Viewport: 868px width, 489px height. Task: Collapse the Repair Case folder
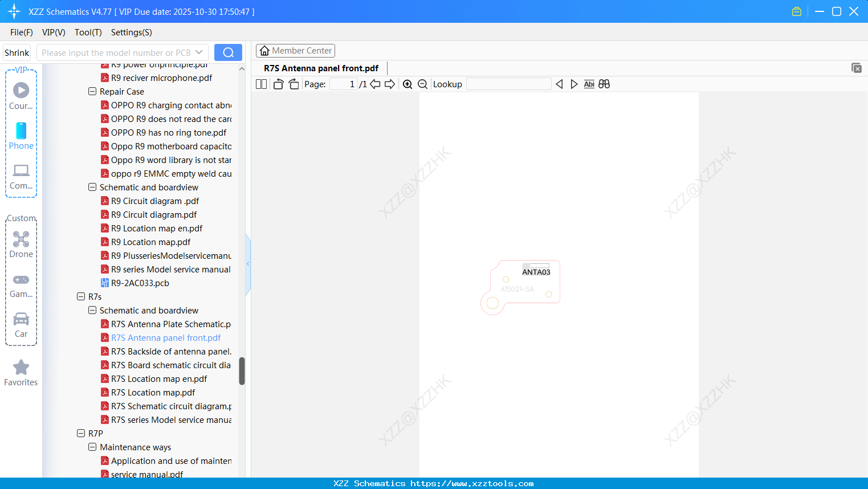coord(92,91)
